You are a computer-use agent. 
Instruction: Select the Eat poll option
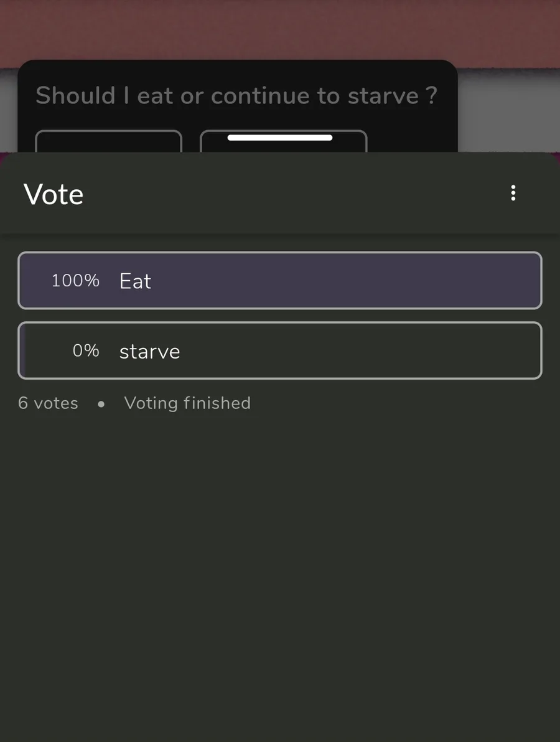click(280, 280)
